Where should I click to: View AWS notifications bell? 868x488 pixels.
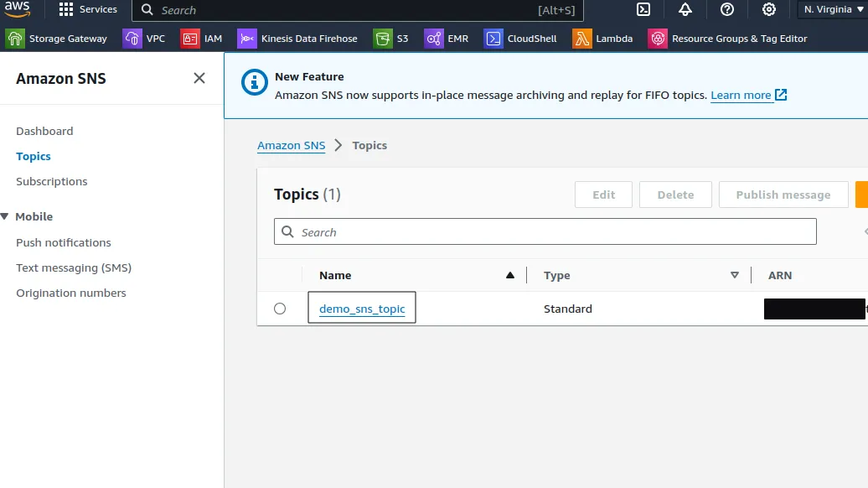pos(685,10)
